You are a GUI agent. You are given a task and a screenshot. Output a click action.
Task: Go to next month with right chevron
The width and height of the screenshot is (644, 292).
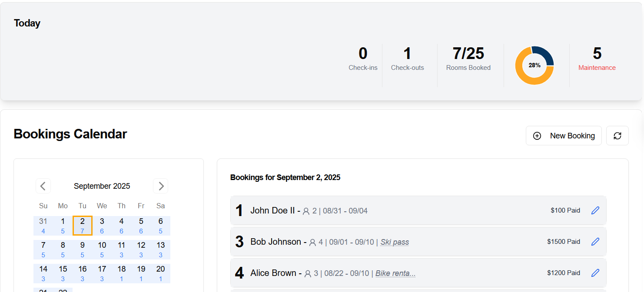click(160, 186)
